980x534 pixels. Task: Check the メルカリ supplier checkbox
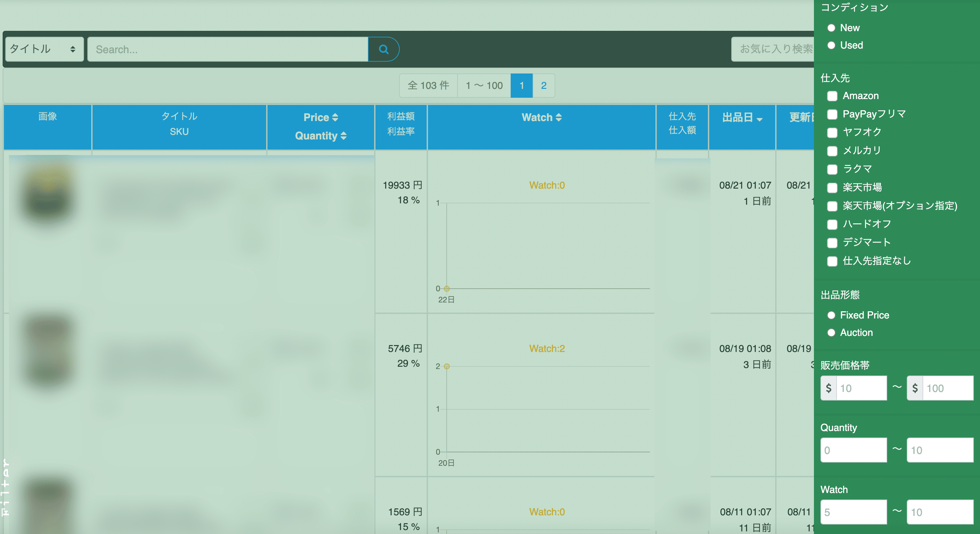point(832,151)
